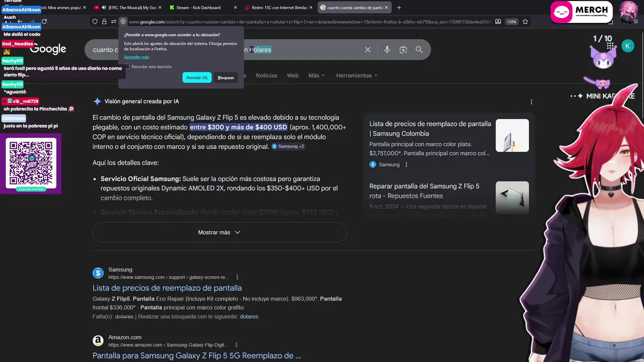
Task: Click Samsung favicon on the first result
Action: click(98, 273)
